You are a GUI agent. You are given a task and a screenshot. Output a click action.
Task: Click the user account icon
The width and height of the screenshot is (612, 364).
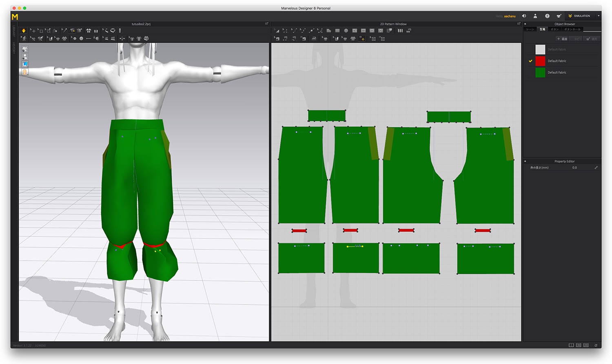[x=535, y=16]
